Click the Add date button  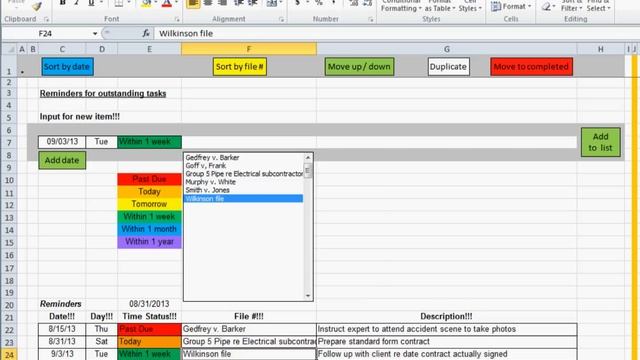62,160
